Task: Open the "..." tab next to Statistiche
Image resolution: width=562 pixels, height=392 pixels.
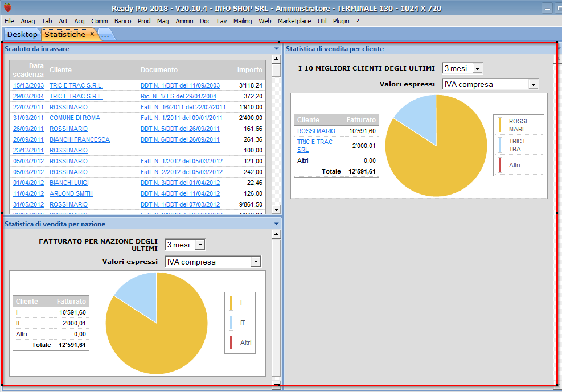Action: [105, 35]
